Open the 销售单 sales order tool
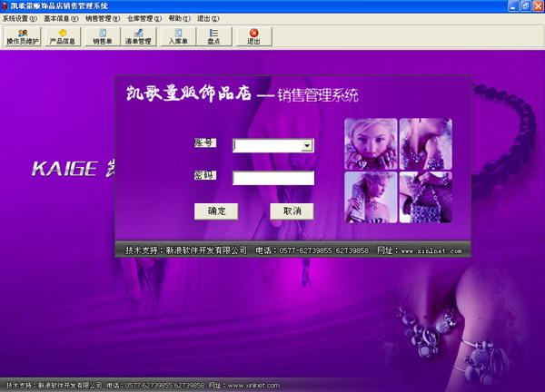The height and width of the screenshot is (392, 545). (102, 37)
